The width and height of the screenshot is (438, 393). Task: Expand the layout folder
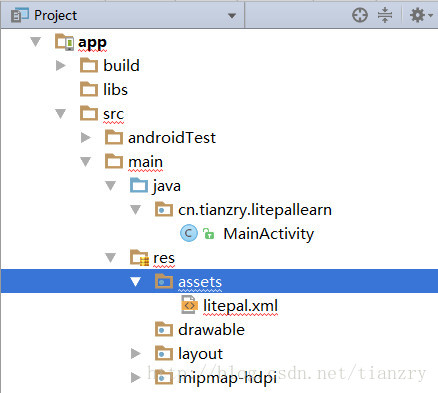[135, 353]
